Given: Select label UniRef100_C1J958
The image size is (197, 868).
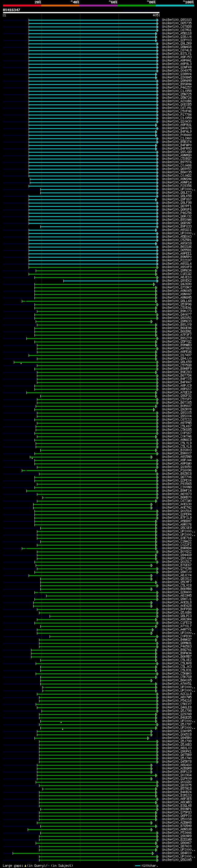Looking at the screenshot, I should (177, 91).
